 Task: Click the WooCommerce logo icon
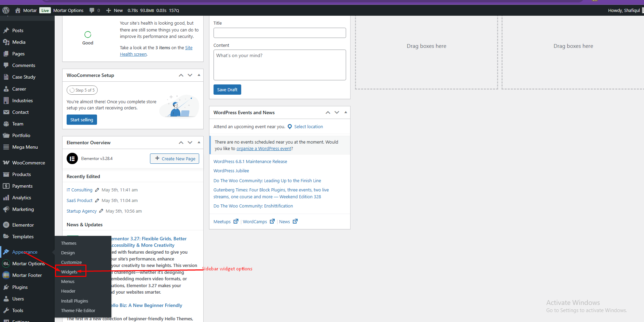(x=6, y=163)
